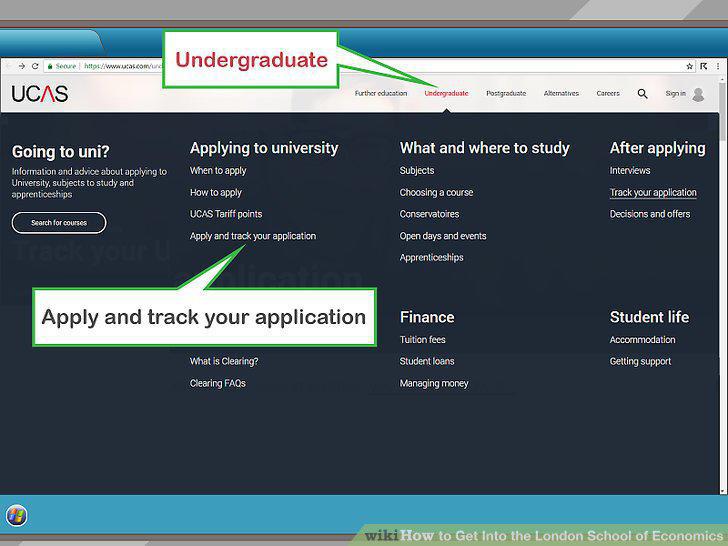Go forward with browser arrow
Screen dimensions: 728x546
click(x=22, y=66)
